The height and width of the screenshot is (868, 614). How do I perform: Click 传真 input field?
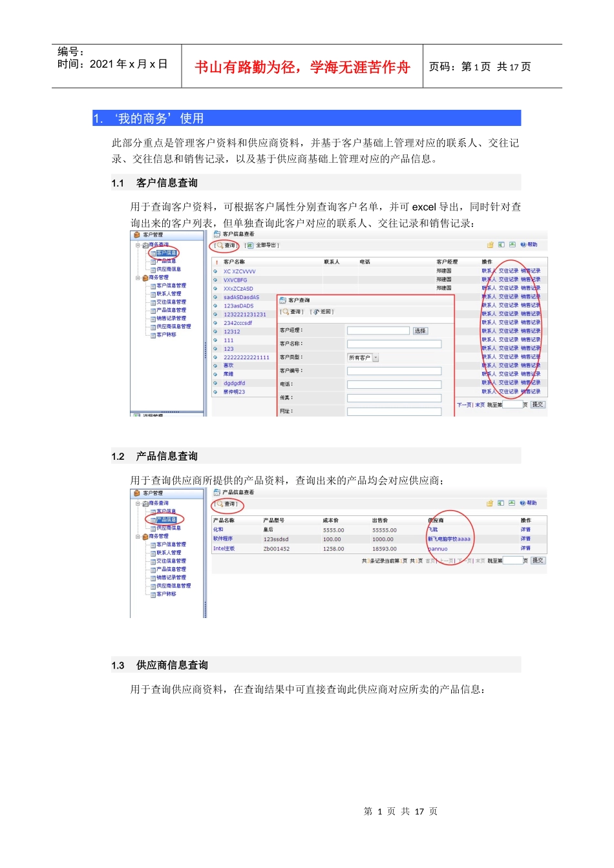(394, 398)
